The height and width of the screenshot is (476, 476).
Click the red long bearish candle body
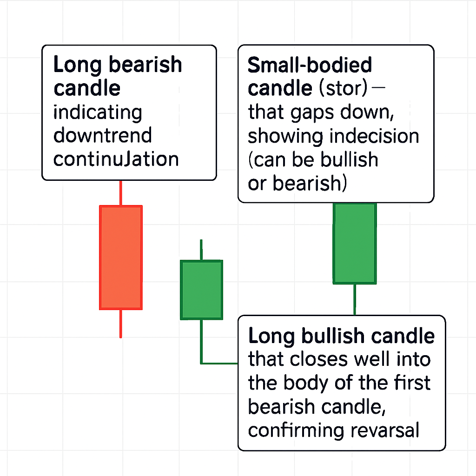point(121,258)
